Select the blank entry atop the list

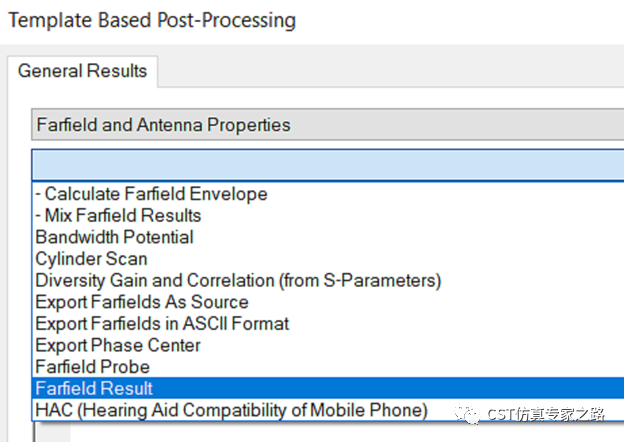[x=328, y=165]
